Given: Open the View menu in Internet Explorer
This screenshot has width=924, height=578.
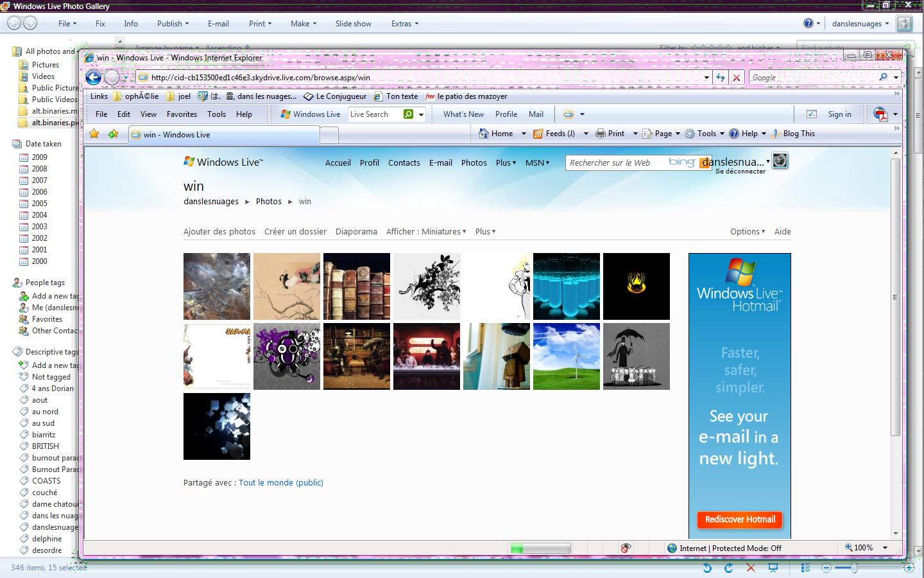Looking at the screenshot, I should 148,114.
